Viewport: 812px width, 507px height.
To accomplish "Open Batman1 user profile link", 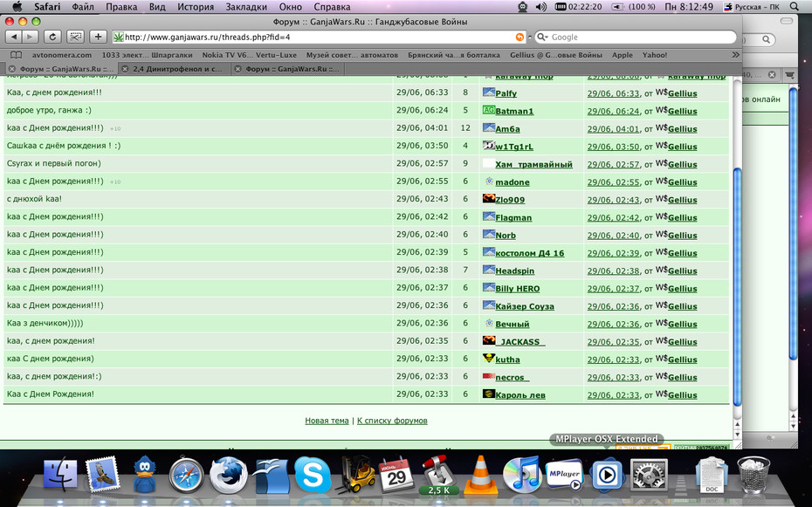I will pyautogui.click(x=514, y=111).
